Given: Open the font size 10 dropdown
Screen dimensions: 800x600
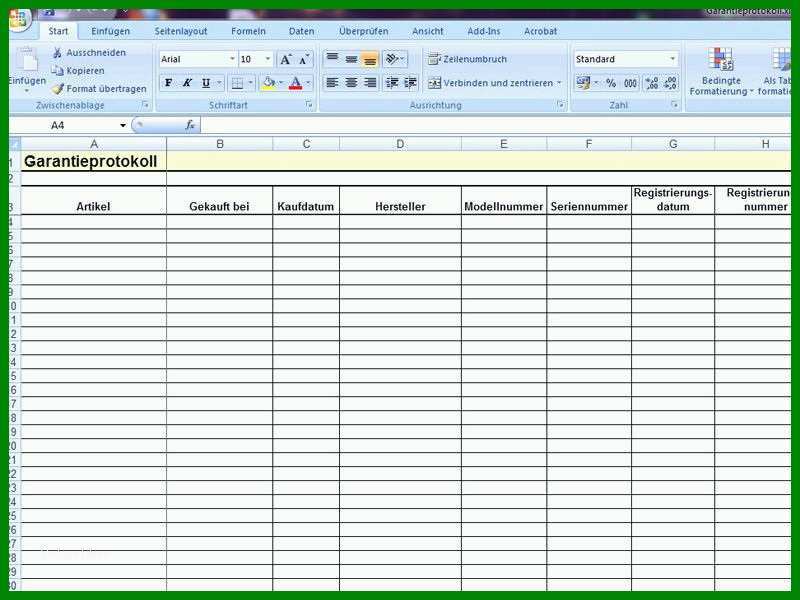Looking at the screenshot, I should 268,59.
